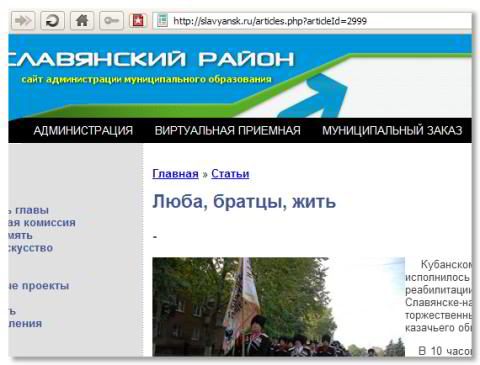Image resolution: width=480 pixels, height=365 pixels.
Task: Open the key (password wand) button
Action: click(x=111, y=21)
